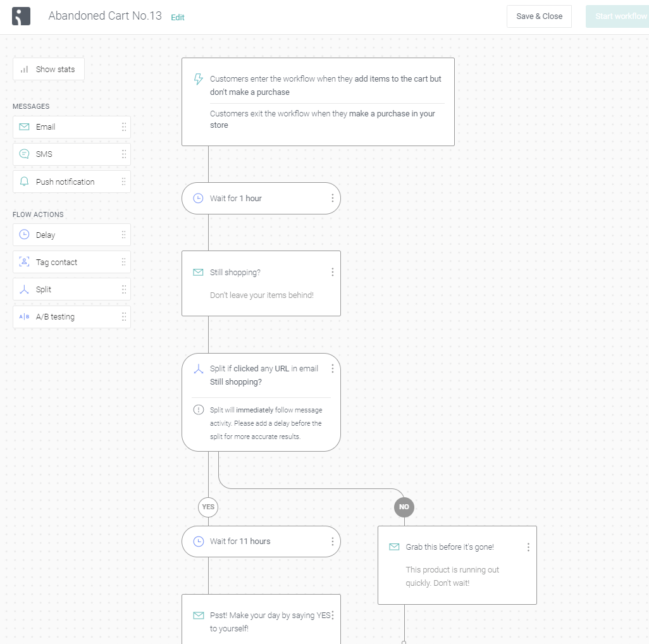Click the bell icon for Push notification
The image size is (649, 644).
25,182
